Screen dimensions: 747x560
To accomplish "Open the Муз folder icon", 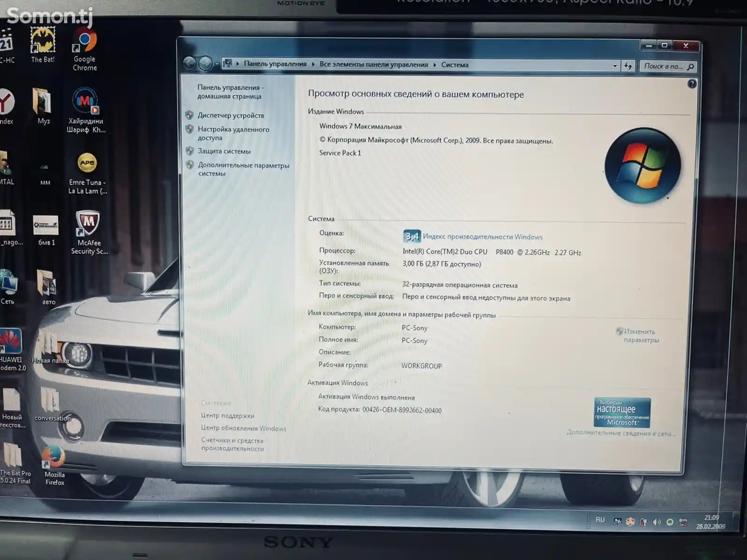I will pos(43,106).
